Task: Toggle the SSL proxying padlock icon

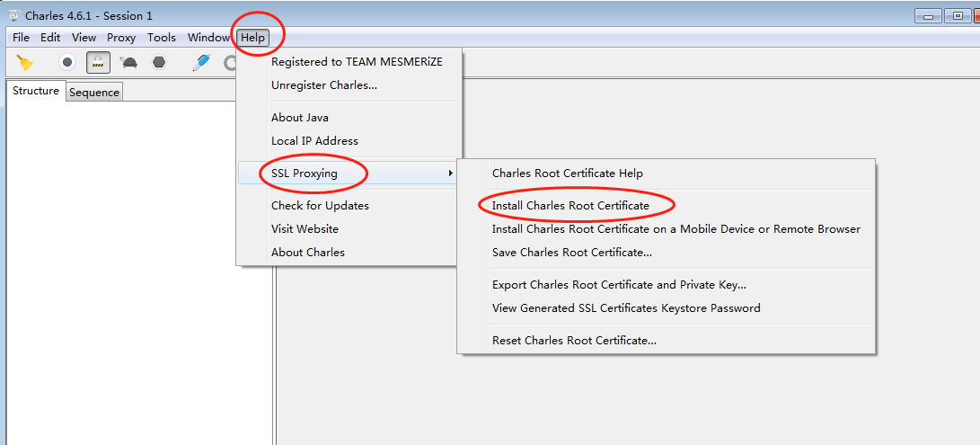Action: pos(98,62)
